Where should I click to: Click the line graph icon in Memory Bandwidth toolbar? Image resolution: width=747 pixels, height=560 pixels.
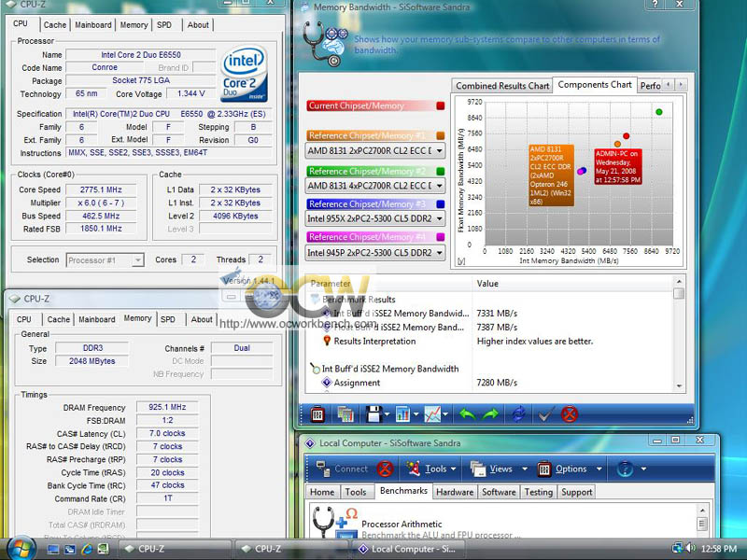coord(432,414)
